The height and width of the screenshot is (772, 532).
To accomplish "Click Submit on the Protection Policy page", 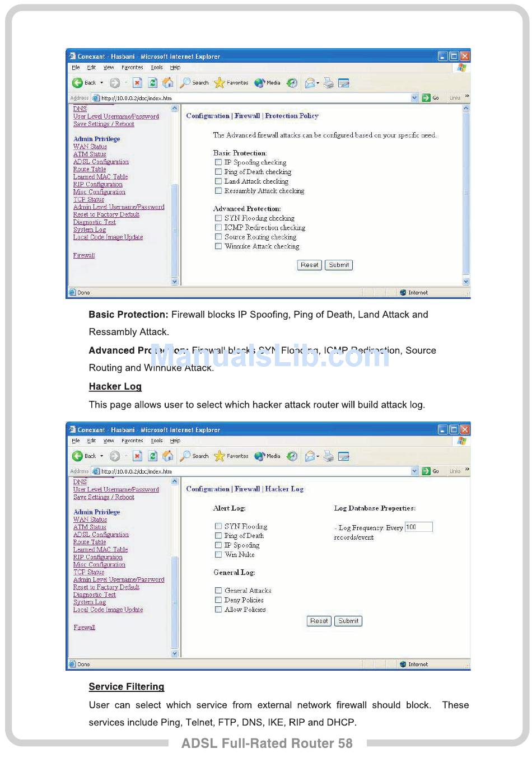I will coord(339,265).
